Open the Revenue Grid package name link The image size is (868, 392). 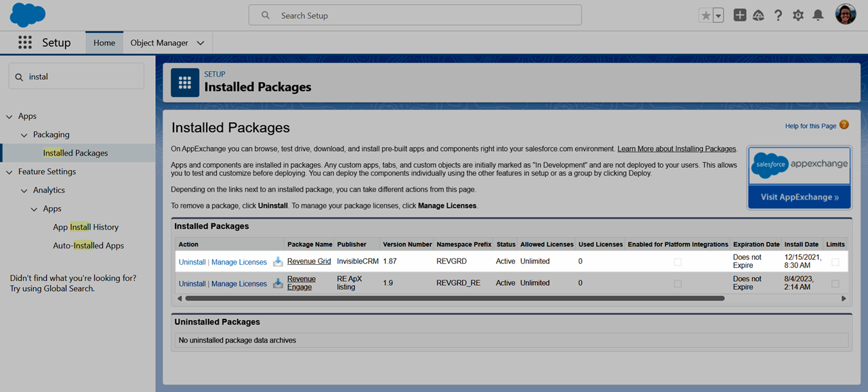point(309,261)
